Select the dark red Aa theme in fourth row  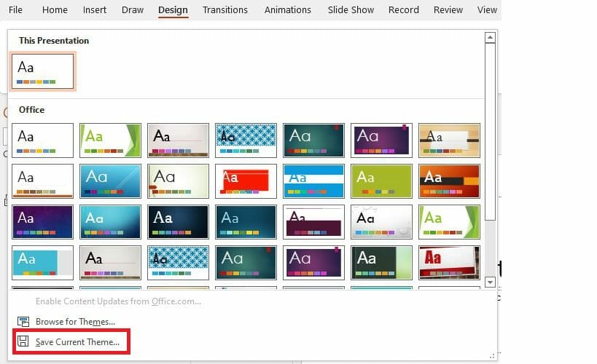[x=448, y=263]
